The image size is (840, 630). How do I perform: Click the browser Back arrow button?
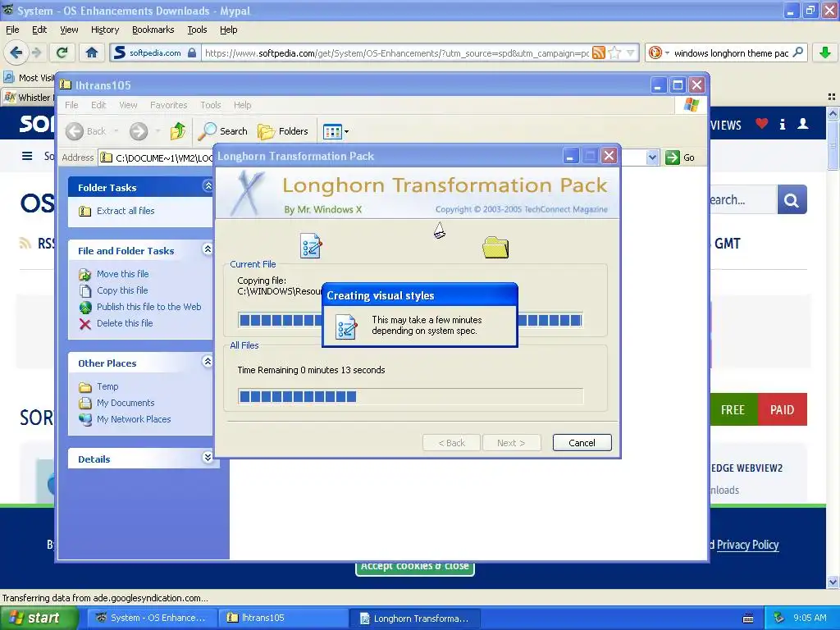coord(16,52)
